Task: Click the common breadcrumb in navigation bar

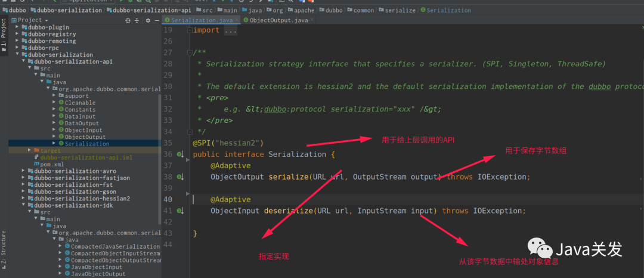Action: point(360,10)
